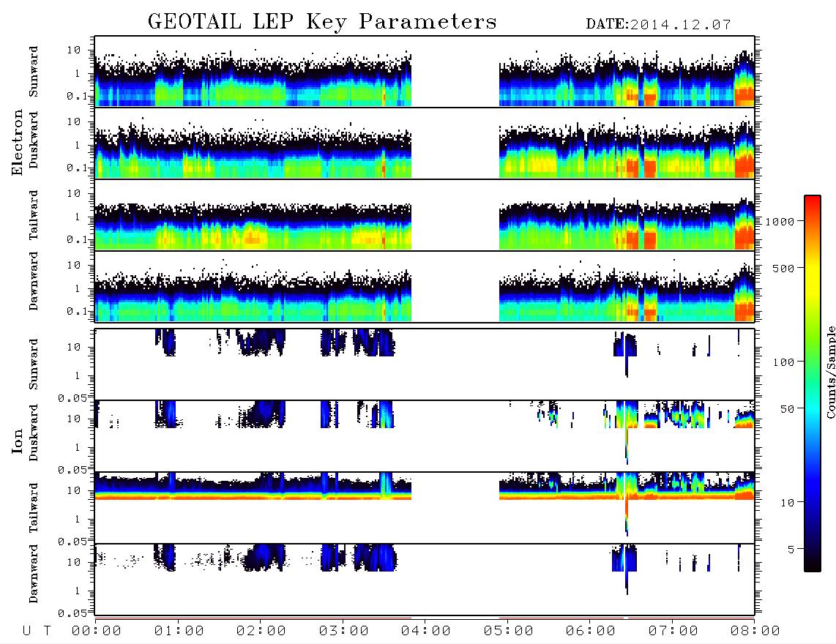
Task: Click the 06:00 time tick label
Action: [x=591, y=632]
